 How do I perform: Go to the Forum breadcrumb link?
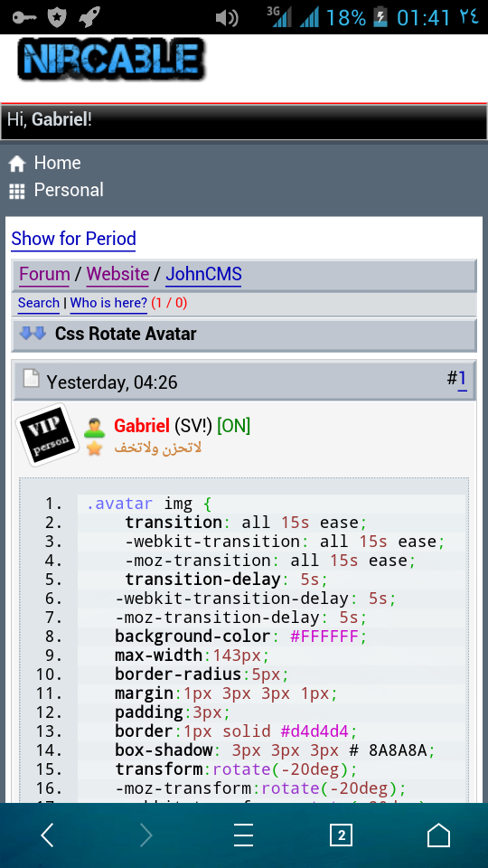[44, 274]
